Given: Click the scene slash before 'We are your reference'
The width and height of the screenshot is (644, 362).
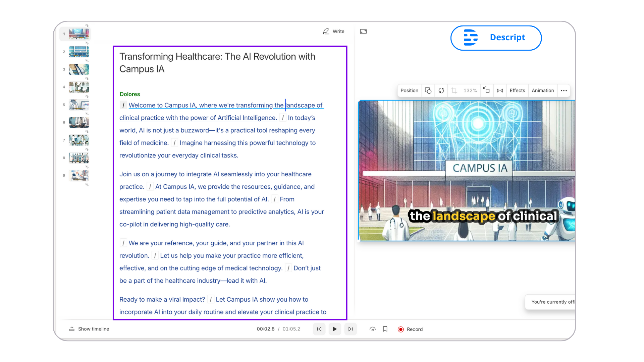Looking at the screenshot, I should pos(123,243).
